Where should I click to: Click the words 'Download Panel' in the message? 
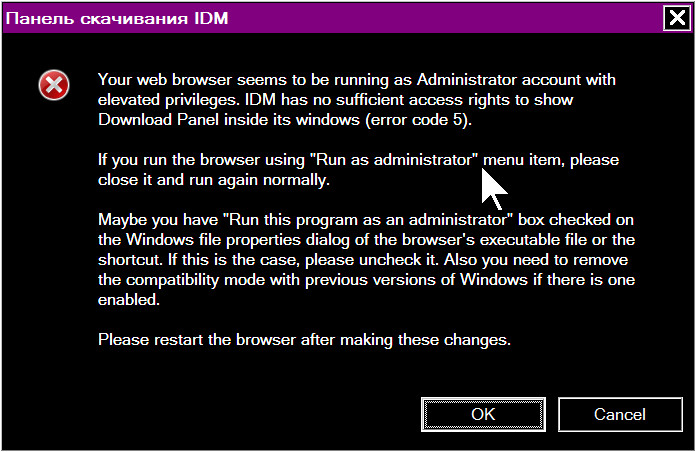point(158,120)
